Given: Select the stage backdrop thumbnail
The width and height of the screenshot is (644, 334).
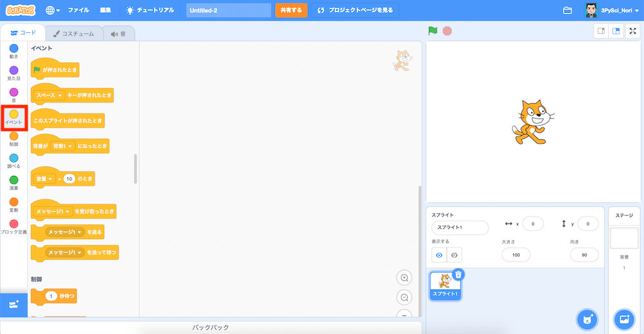Looking at the screenshot, I should click(624, 238).
